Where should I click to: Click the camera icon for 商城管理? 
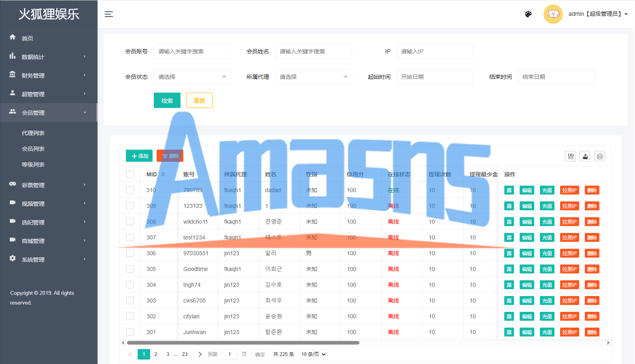[13, 240]
